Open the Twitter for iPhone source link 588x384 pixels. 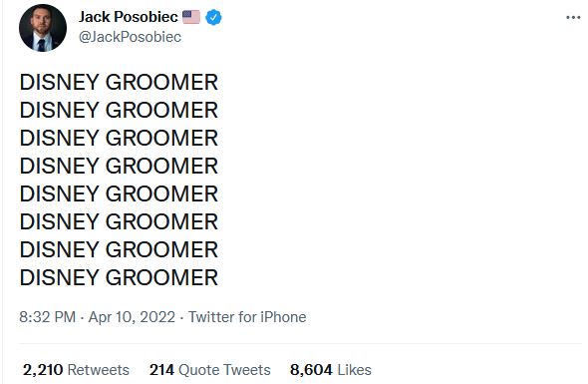(247, 317)
